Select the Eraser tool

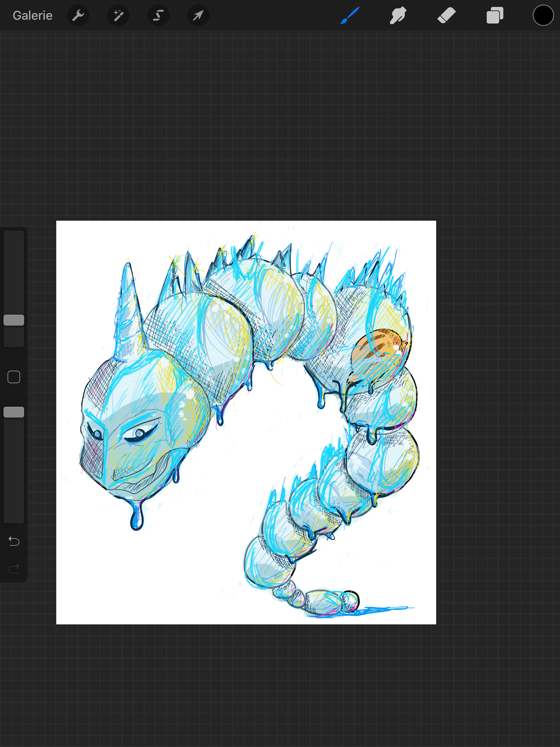click(446, 16)
